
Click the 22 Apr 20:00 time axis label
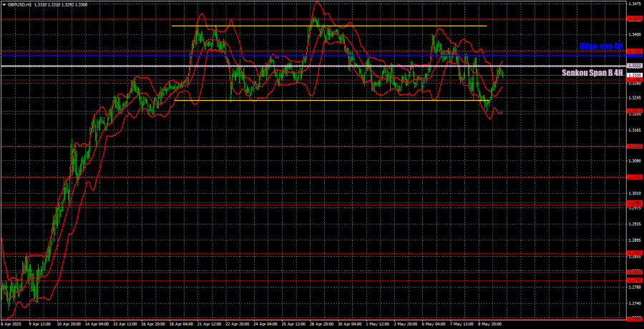click(x=236, y=325)
